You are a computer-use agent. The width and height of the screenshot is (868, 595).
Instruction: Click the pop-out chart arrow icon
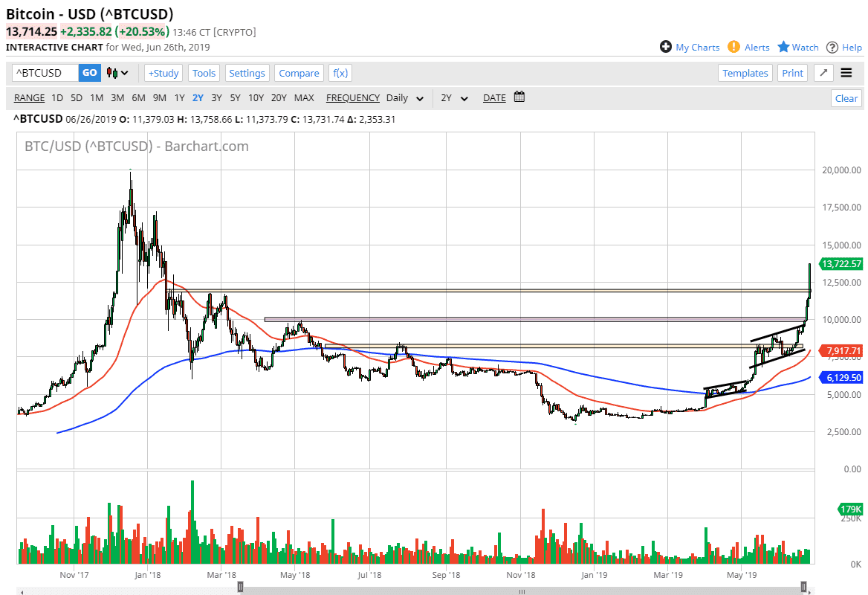coord(823,72)
